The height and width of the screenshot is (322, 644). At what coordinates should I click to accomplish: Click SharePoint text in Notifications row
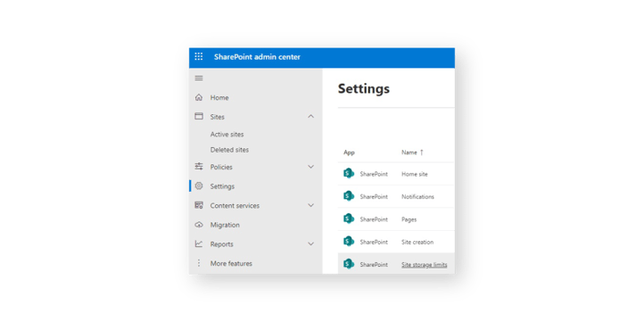point(374,197)
